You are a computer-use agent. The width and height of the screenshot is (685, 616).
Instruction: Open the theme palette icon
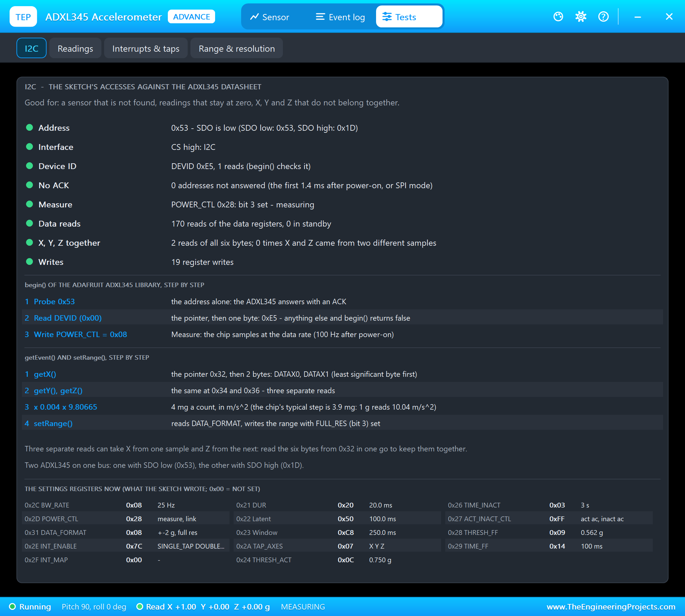558,16
